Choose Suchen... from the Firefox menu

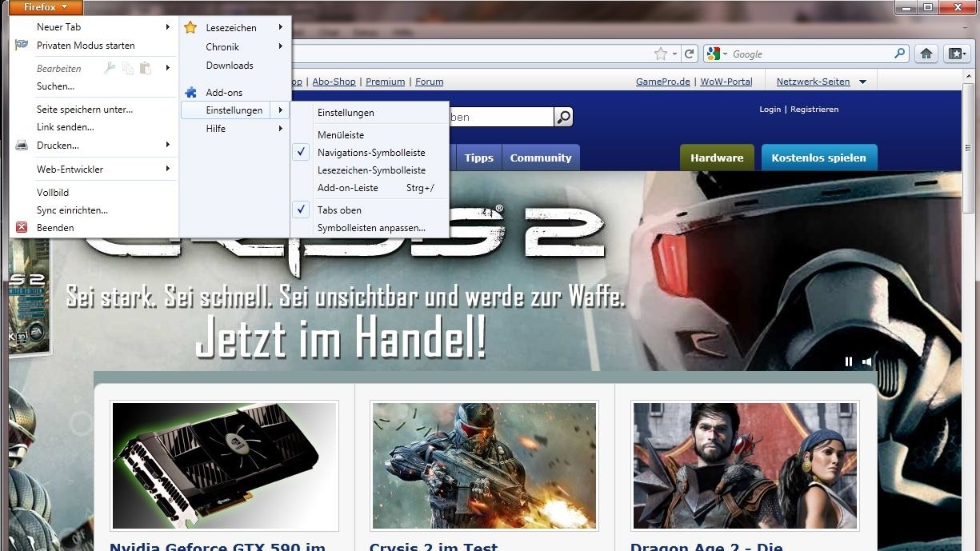pos(55,86)
